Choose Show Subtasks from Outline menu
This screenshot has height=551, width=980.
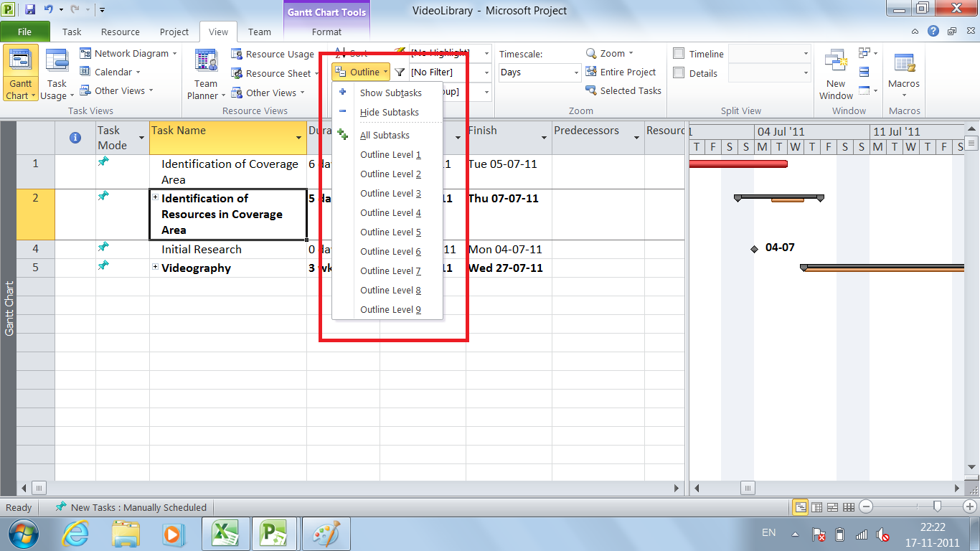pyautogui.click(x=387, y=93)
